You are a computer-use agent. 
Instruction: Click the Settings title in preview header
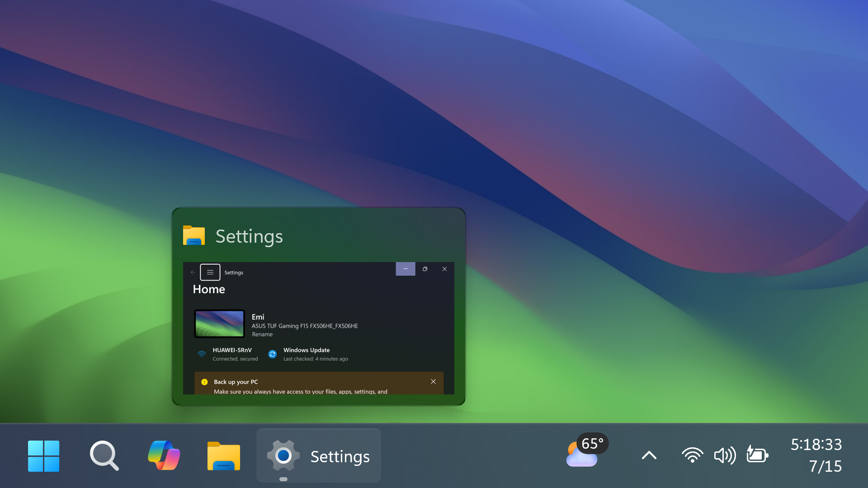(x=249, y=236)
